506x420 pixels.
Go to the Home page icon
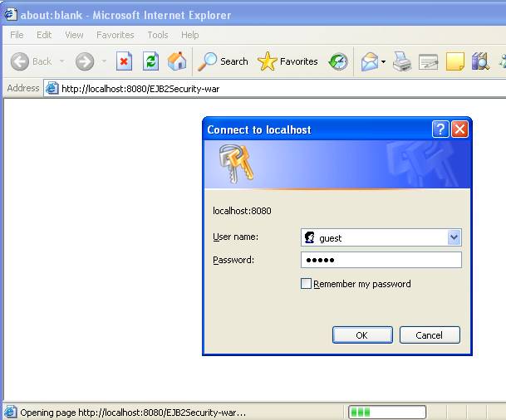177,61
